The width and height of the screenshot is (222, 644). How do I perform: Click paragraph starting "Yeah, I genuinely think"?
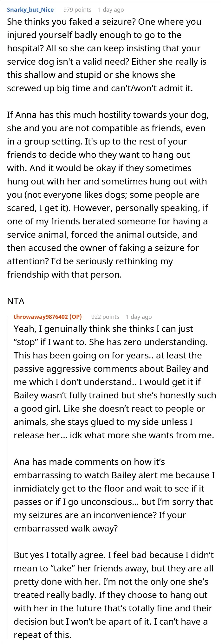click(x=115, y=382)
